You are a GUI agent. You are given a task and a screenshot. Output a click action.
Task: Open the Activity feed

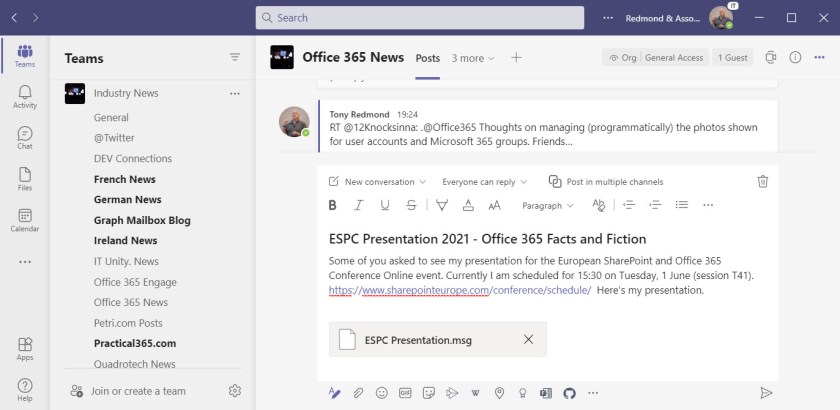25,97
